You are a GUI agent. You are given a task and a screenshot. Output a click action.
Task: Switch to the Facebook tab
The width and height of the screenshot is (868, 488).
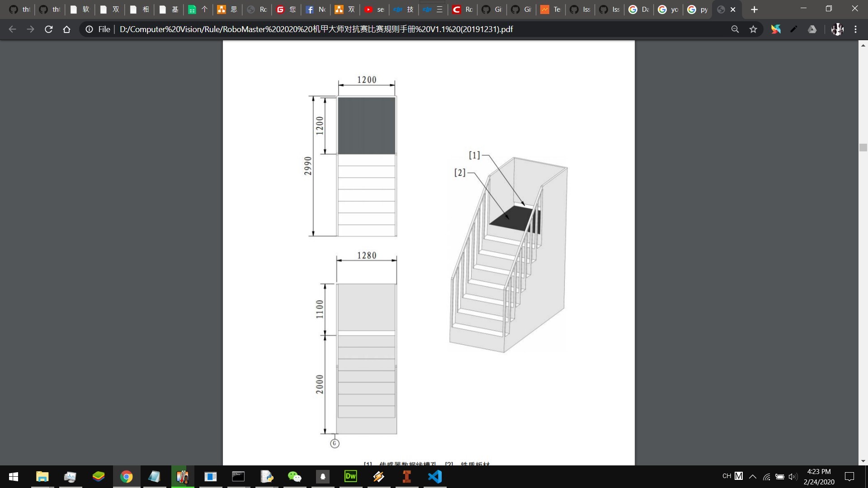pos(316,9)
